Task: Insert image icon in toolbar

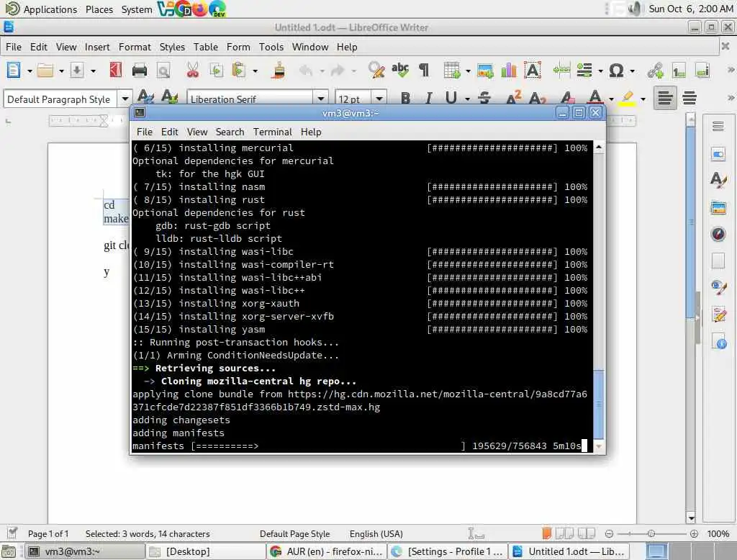Action: pyautogui.click(x=485, y=71)
